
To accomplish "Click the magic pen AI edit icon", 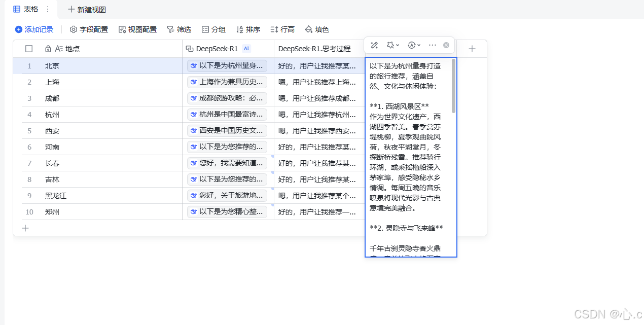I will [x=374, y=45].
